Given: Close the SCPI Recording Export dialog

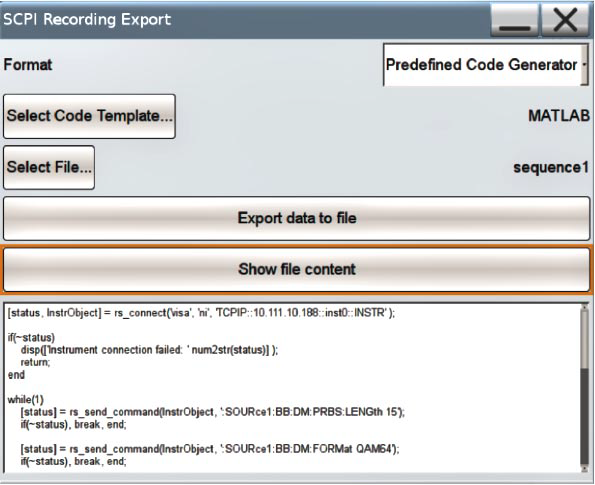Looking at the screenshot, I should tap(565, 20).
